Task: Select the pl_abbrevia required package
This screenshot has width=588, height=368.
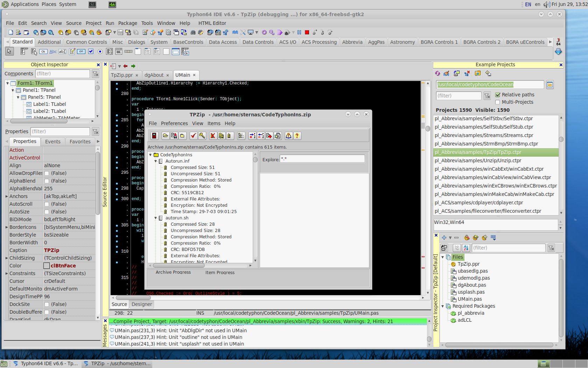Action: tap(471, 313)
